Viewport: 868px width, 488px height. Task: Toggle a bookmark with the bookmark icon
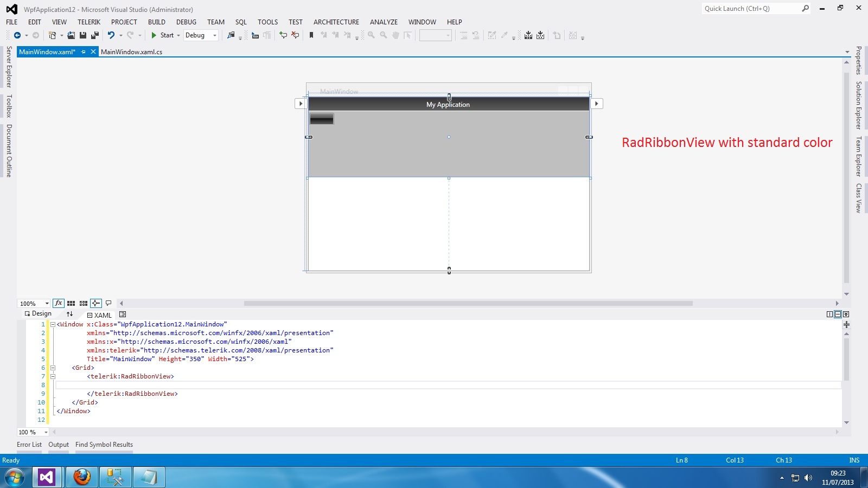pos(311,35)
